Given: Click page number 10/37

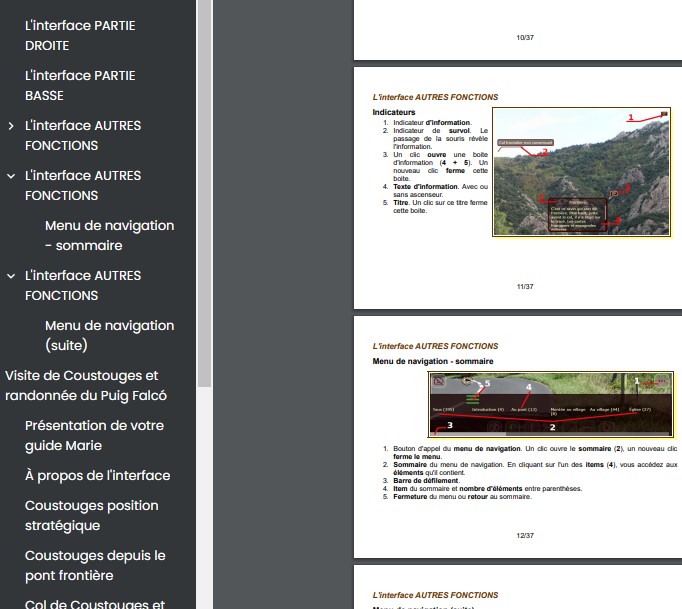Looking at the screenshot, I should [x=525, y=38].
